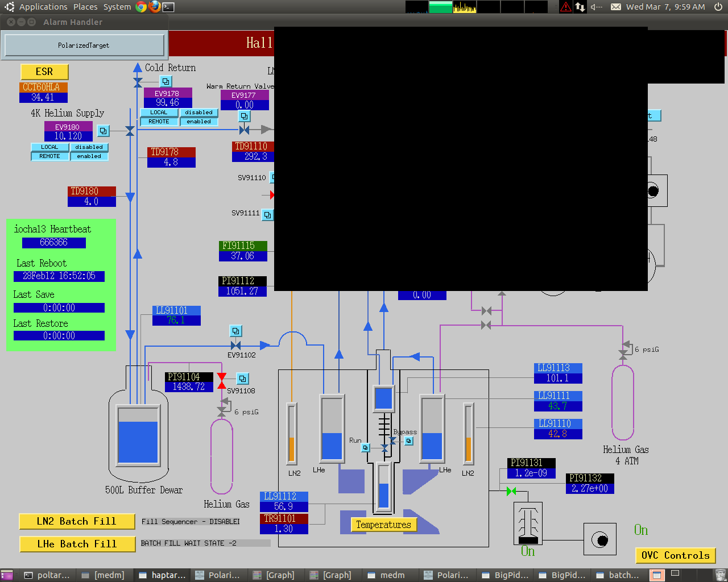The image size is (728, 582).
Task: Click the ESR button
Action: tap(44, 72)
